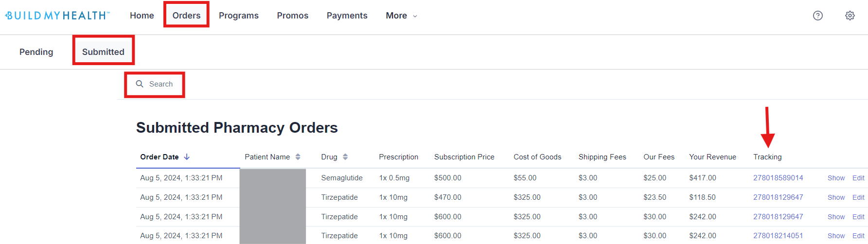868x244 pixels.
Task: Open tracking link 278018214051
Action: tap(778, 236)
